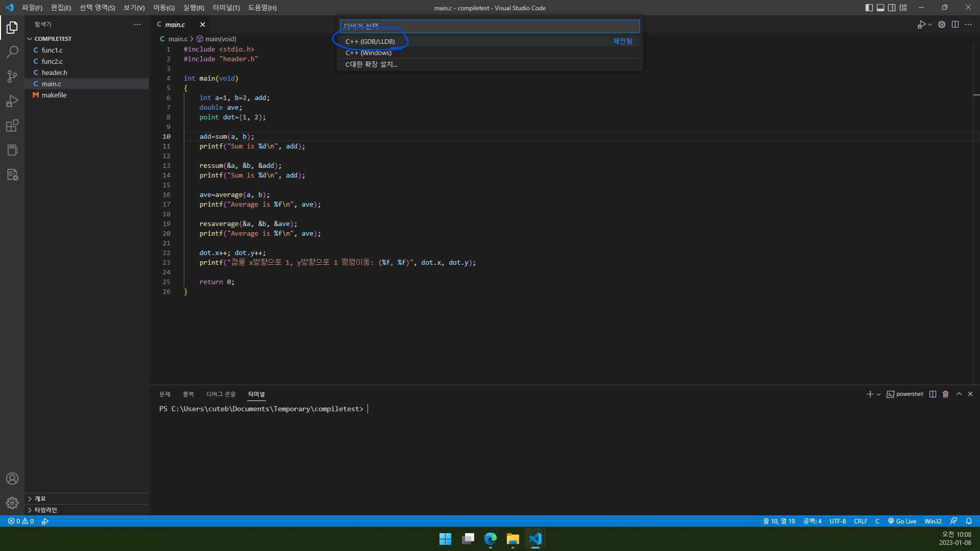The height and width of the screenshot is (551, 980).
Task: Open the 이동(G) menu
Action: pos(164,8)
